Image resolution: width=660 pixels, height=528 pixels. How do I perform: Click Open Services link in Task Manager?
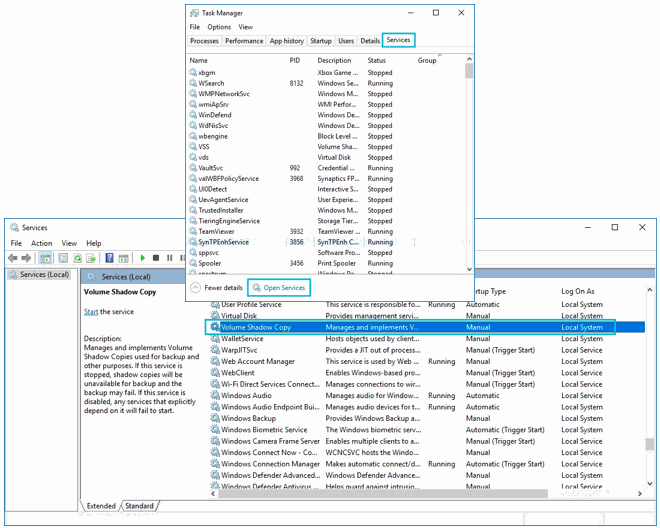[x=279, y=288]
